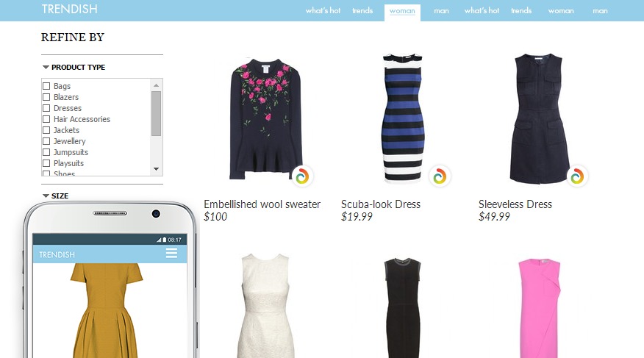Screen dimensions: 644x358
Task: Open the Scuba-look Dress product link
Action: (381, 204)
